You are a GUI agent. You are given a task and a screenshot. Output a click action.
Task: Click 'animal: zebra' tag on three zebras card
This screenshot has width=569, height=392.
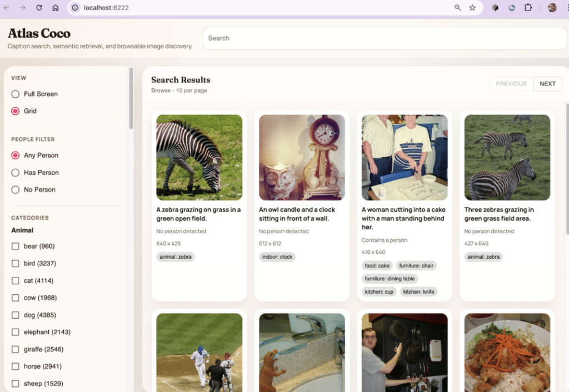click(x=483, y=257)
